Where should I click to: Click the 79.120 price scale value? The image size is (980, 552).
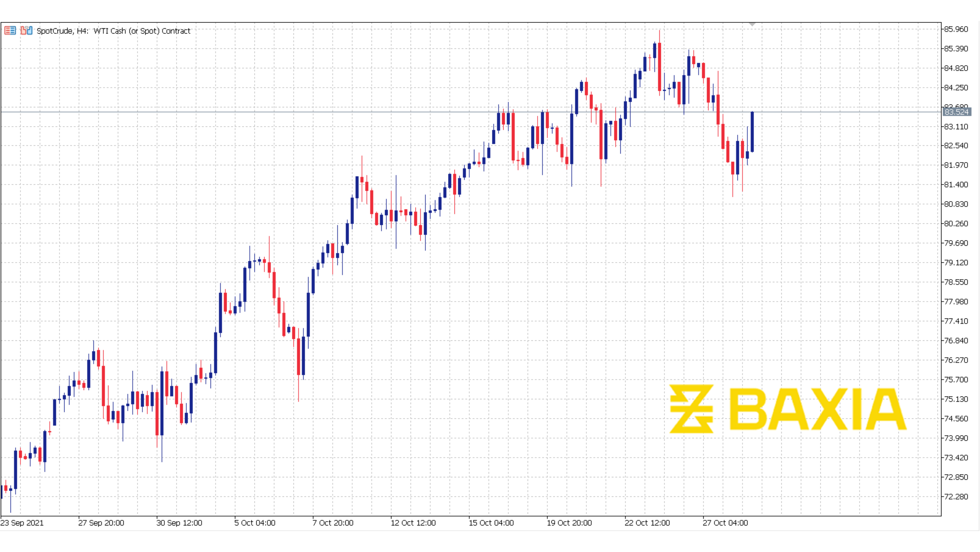(956, 262)
